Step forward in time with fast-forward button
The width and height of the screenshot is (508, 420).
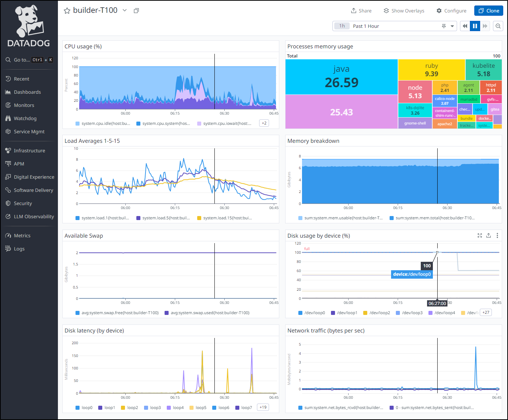coord(485,26)
